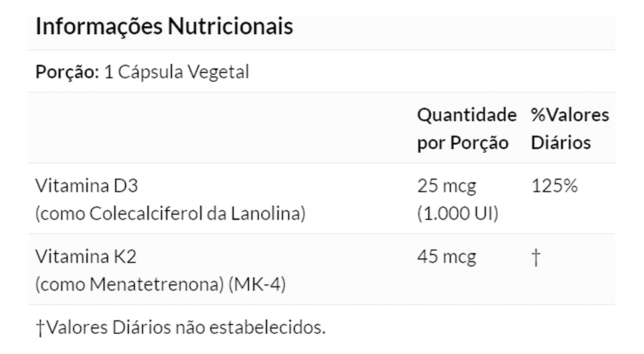
Task: Click the 25 mcg amount
Action: pyautogui.click(x=446, y=186)
